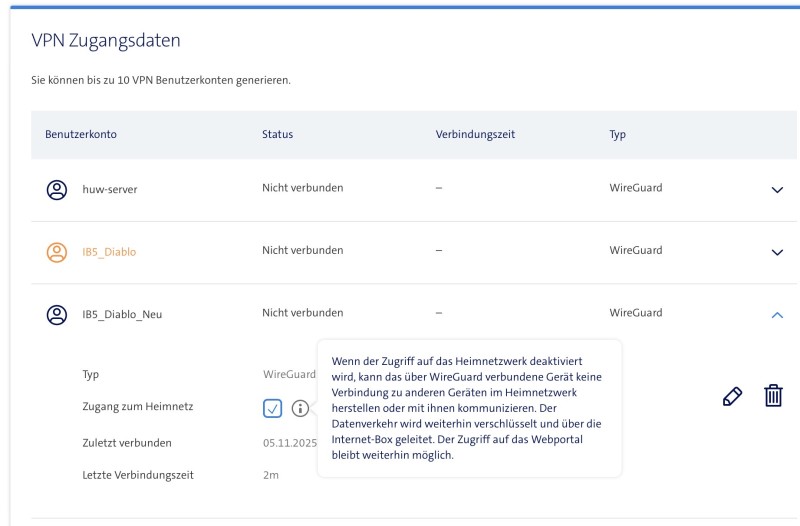Click the home network access tooltip text

click(468, 407)
